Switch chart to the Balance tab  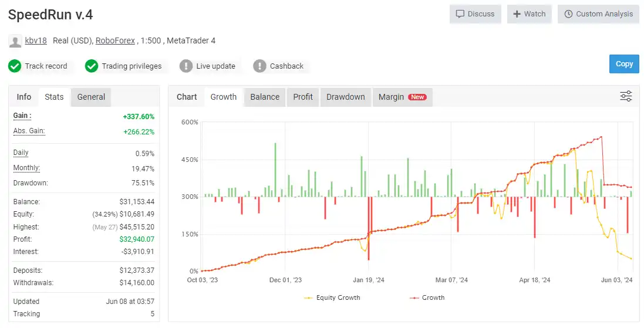(x=265, y=97)
